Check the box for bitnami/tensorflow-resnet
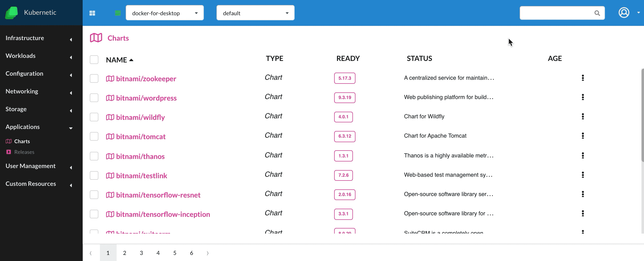Image resolution: width=644 pixels, height=261 pixels. tap(94, 195)
